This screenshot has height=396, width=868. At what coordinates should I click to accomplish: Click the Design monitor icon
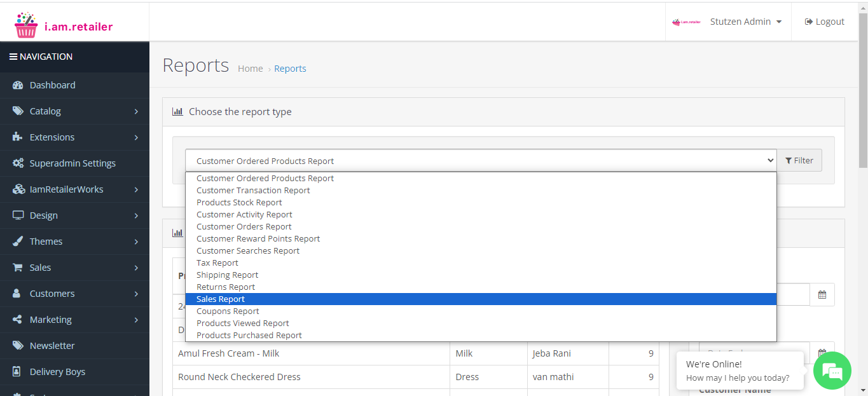[18, 215]
